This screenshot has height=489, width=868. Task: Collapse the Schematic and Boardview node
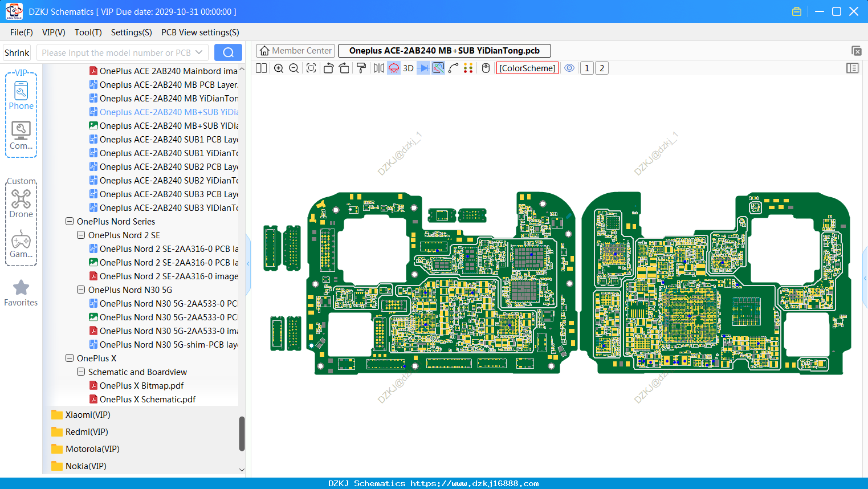coord(81,372)
